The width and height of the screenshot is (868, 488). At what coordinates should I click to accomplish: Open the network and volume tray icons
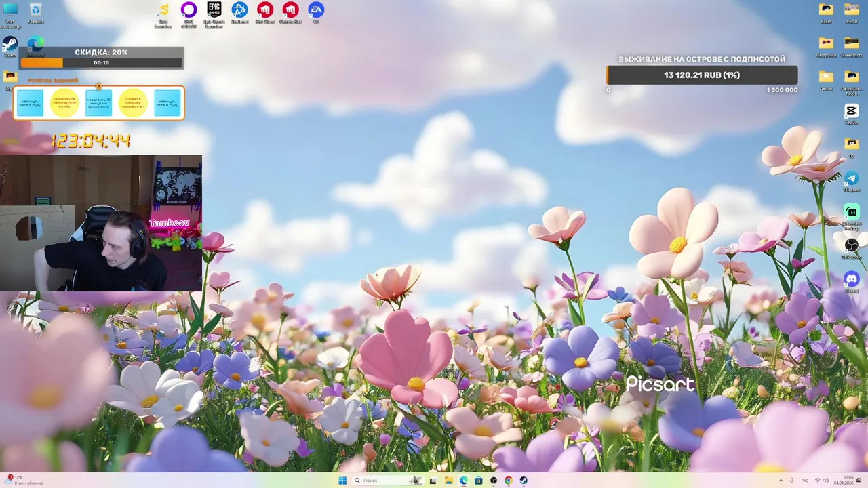click(x=822, y=481)
